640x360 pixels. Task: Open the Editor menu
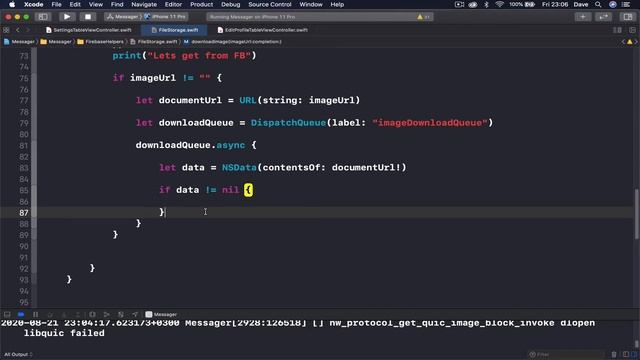[173, 4]
